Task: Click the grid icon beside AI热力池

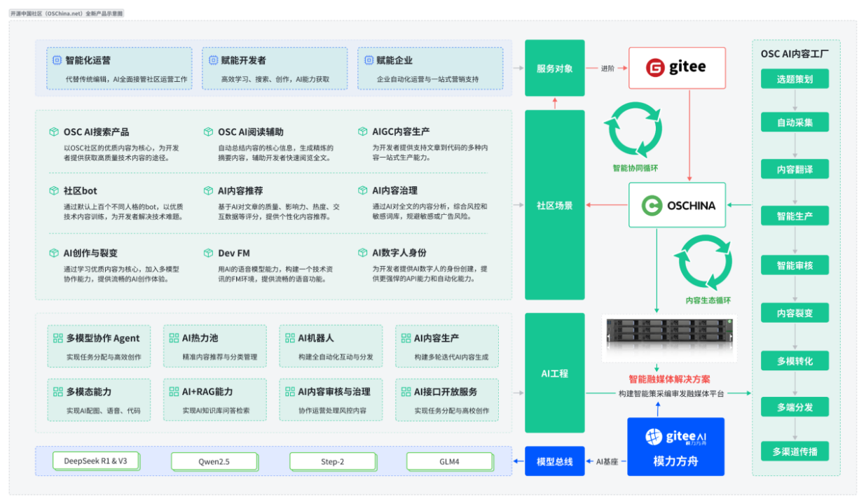Action: tap(174, 338)
